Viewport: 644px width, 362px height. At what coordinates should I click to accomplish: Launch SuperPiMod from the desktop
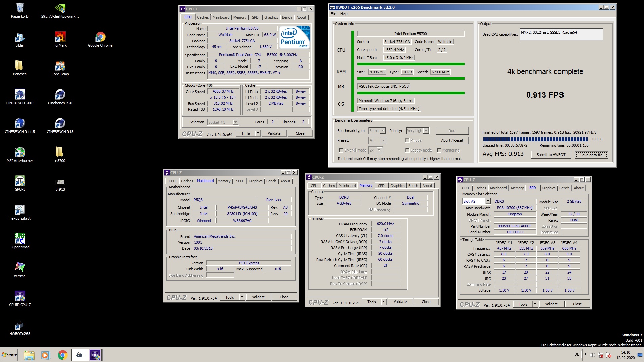click(x=20, y=241)
